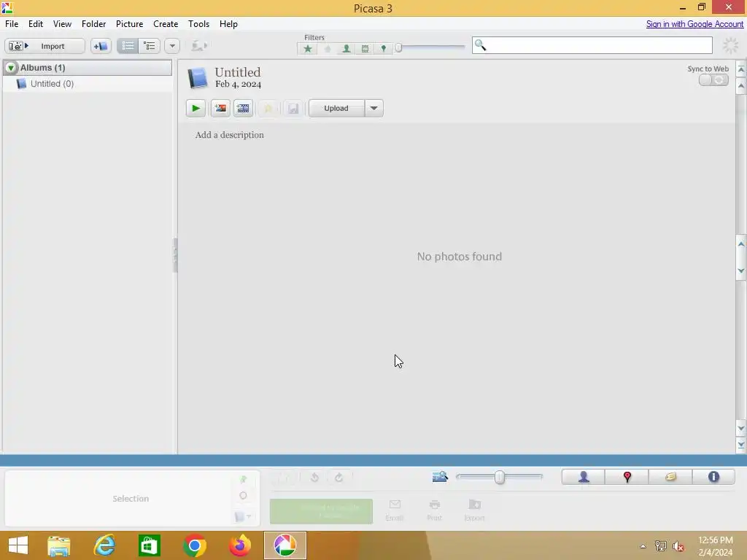747x560 pixels.
Task: Filter by geotagged photos
Action: (x=384, y=49)
